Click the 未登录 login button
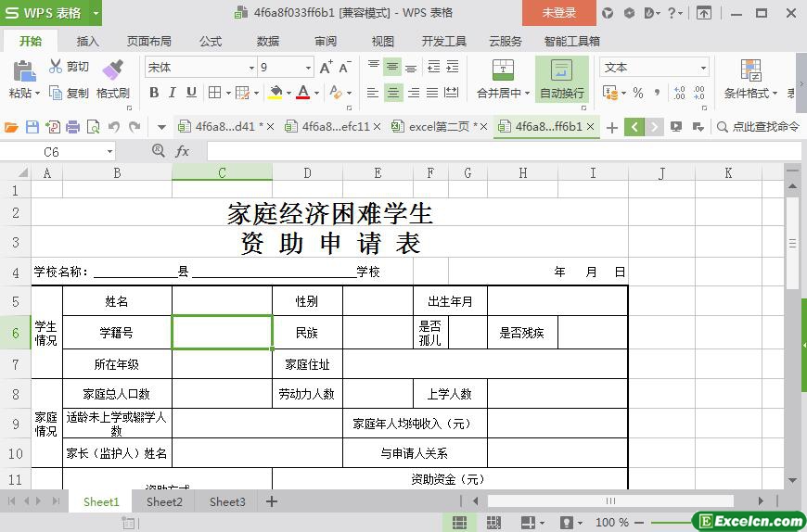Image resolution: width=807 pixels, height=532 pixels. pos(558,13)
